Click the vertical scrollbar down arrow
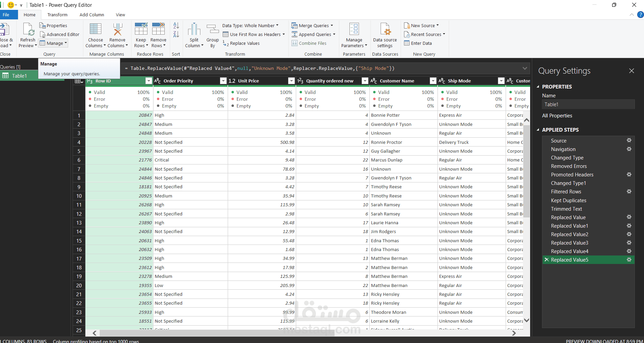This screenshot has width=644, height=343. pos(526,320)
